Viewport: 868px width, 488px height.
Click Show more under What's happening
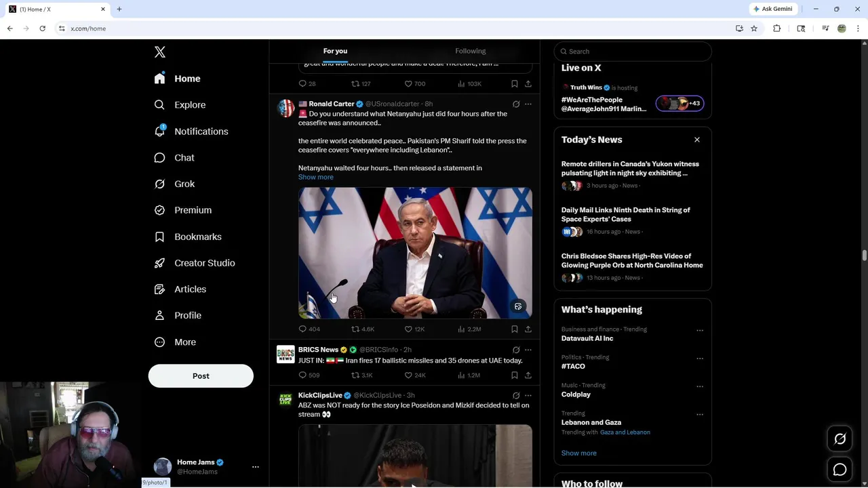(x=579, y=453)
